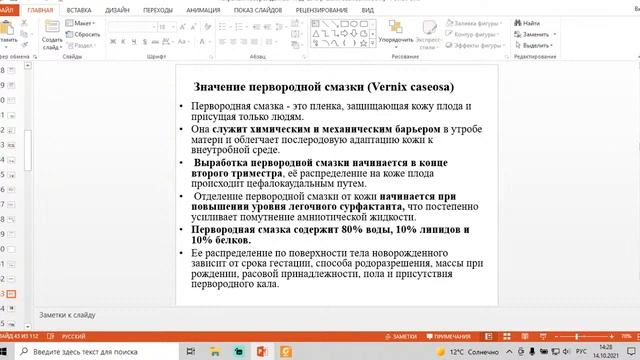Decrease font size with smaller A icon

(x=193, y=27)
